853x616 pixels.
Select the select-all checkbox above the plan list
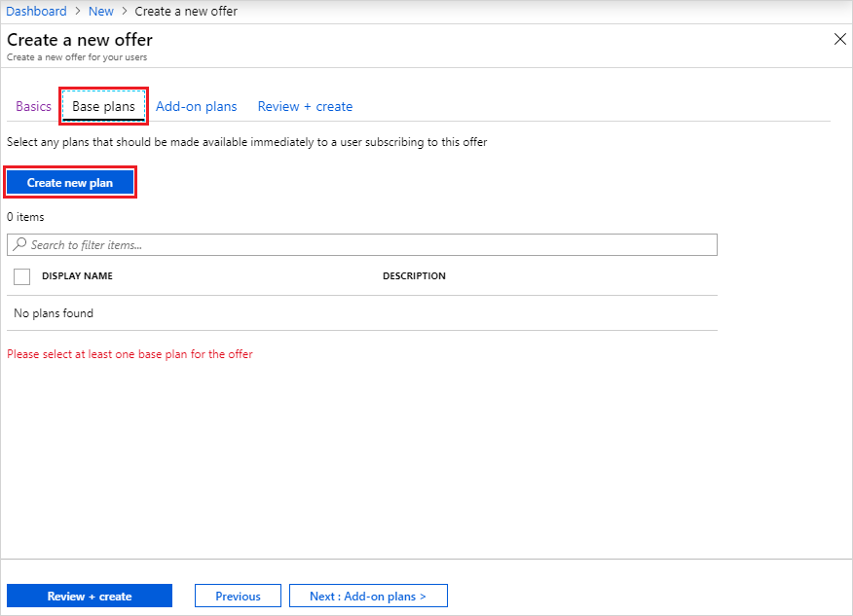pos(21,276)
